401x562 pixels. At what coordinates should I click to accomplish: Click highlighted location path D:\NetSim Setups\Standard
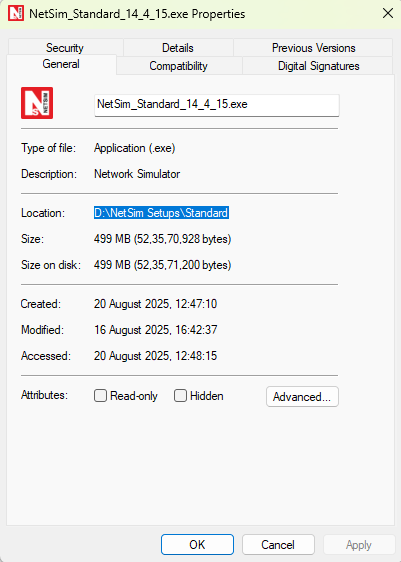(x=161, y=213)
